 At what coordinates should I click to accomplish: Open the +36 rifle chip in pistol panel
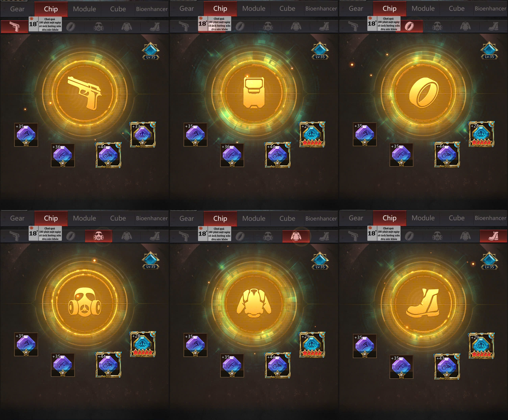click(63, 155)
